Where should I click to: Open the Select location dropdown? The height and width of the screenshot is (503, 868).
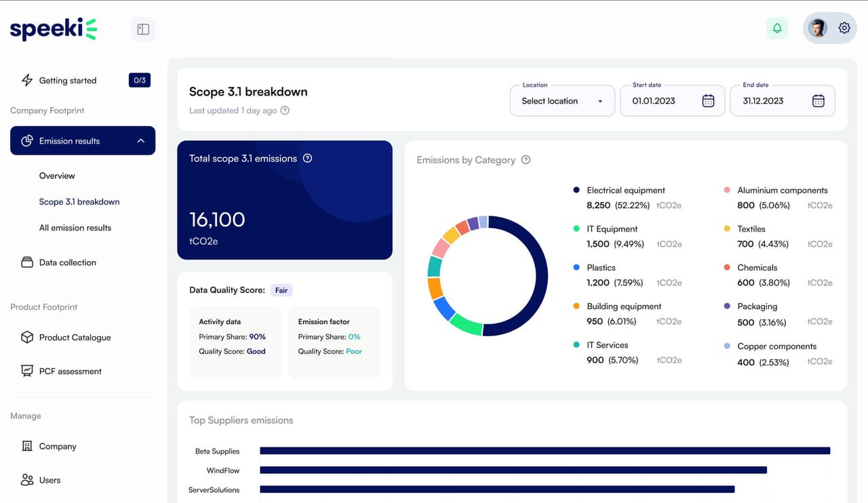click(x=561, y=101)
